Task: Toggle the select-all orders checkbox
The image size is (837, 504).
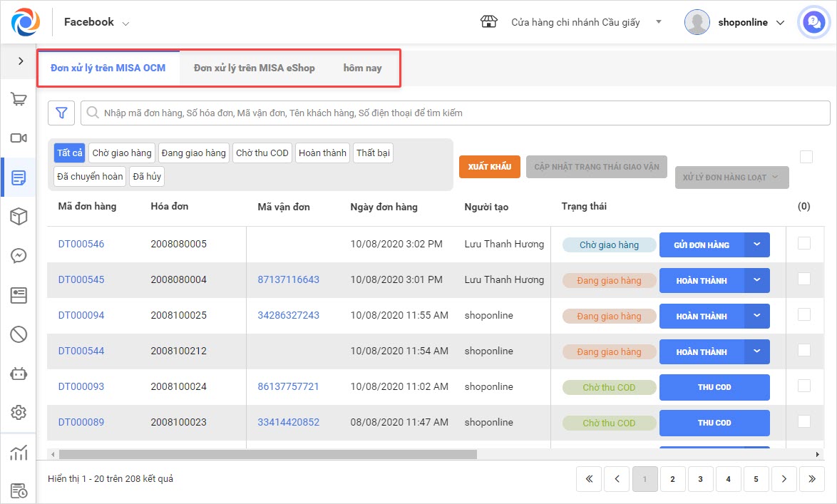Action: coord(806,157)
